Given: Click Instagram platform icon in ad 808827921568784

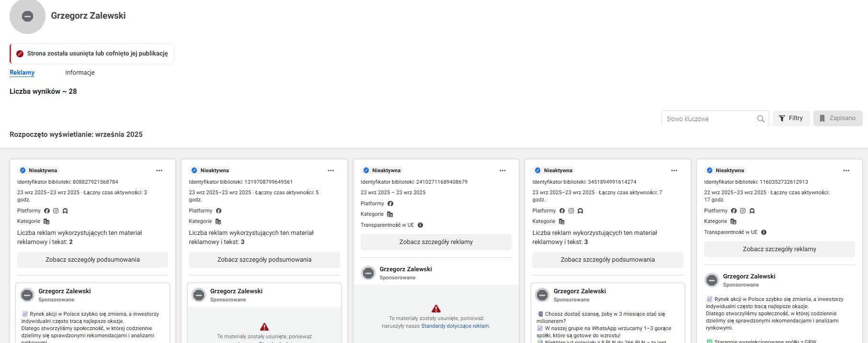Looking at the screenshot, I should coord(56,210).
